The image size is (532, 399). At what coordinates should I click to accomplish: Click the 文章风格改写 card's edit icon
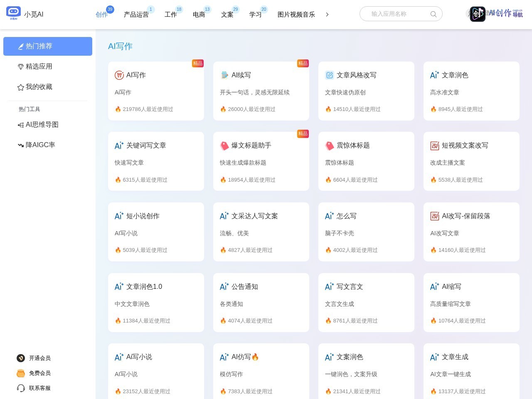pyautogui.click(x=330, y=75)
